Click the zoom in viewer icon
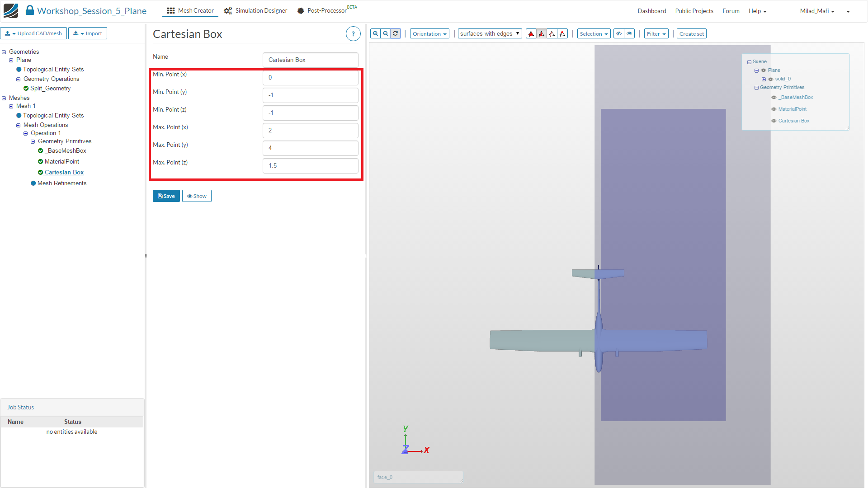 click(375, 34)
